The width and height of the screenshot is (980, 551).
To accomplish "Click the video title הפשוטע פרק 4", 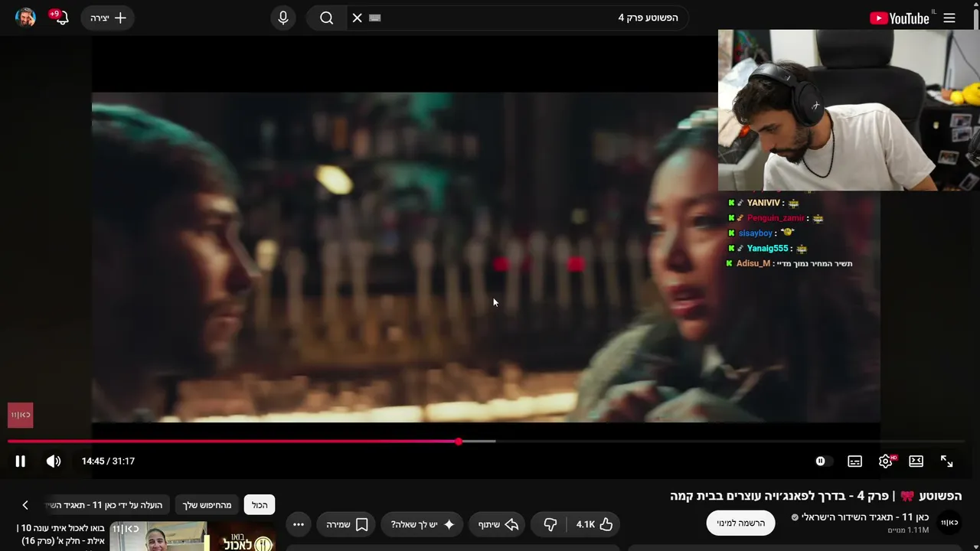I will [x=815, y=496].
